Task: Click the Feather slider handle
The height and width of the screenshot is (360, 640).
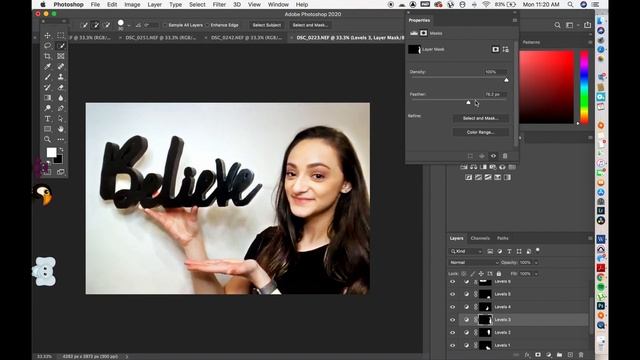Action: point(468,102)
